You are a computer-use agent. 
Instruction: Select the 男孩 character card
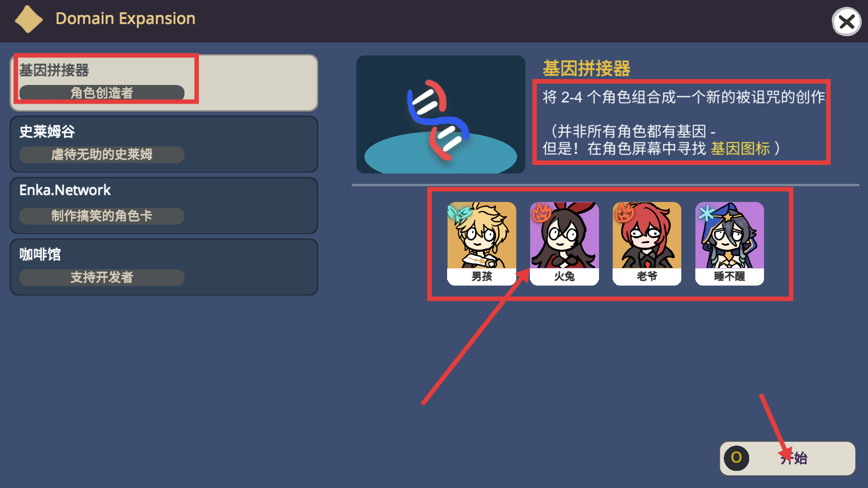[x=481, y=244]
